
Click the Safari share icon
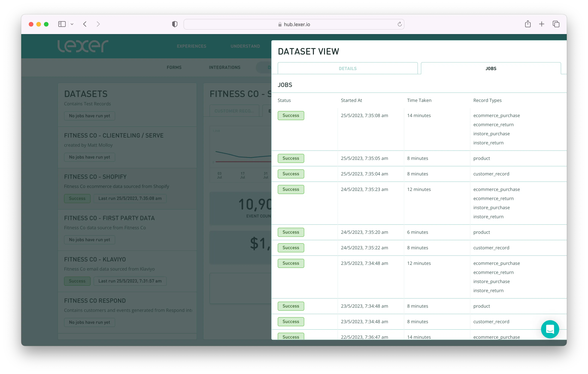pos(528,24)
